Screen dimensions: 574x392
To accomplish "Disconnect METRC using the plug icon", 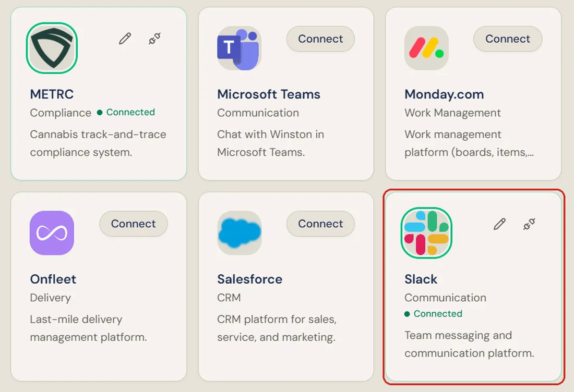I will tap(154, 39).
